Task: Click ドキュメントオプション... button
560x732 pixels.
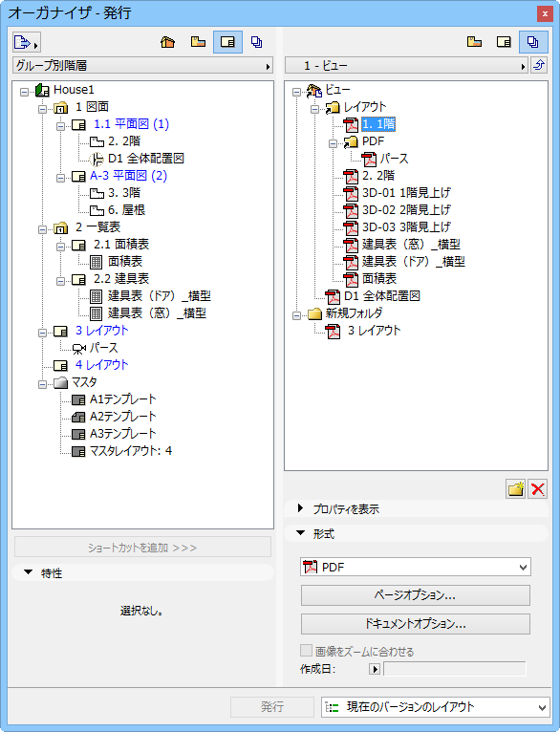Action: click(x=416, y=624)
